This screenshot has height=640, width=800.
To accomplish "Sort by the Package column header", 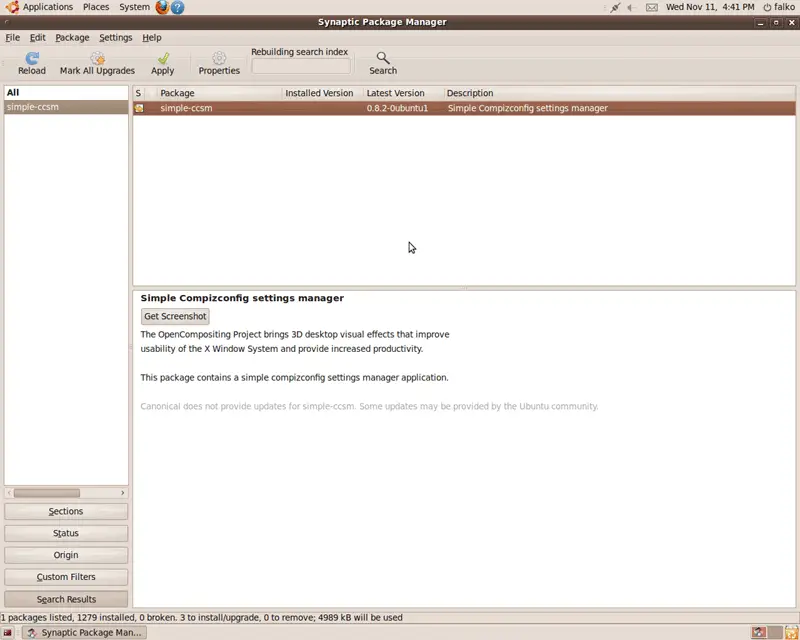I will coord(219,93).
